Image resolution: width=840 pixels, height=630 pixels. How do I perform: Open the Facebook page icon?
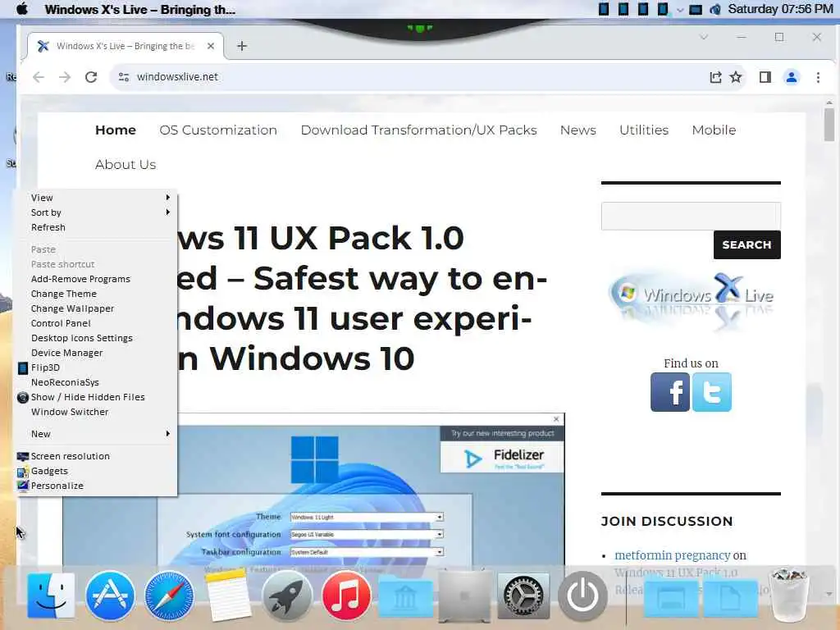pos(670,392)
